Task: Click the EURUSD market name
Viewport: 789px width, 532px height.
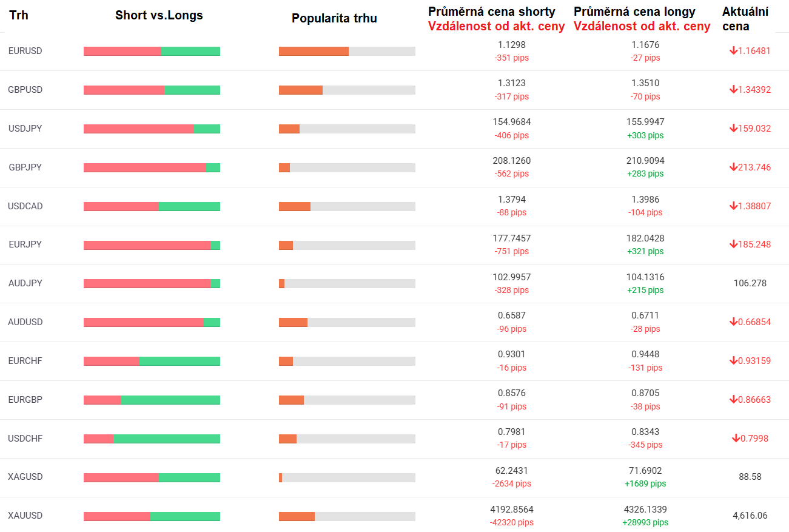Action: click(x=25, y=51)
